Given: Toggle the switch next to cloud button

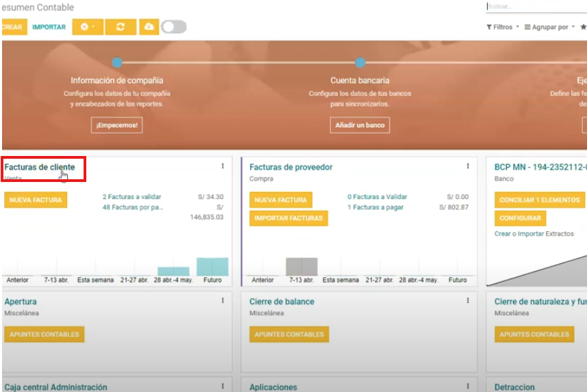Looking at the screenshot, I should [174, 27].
